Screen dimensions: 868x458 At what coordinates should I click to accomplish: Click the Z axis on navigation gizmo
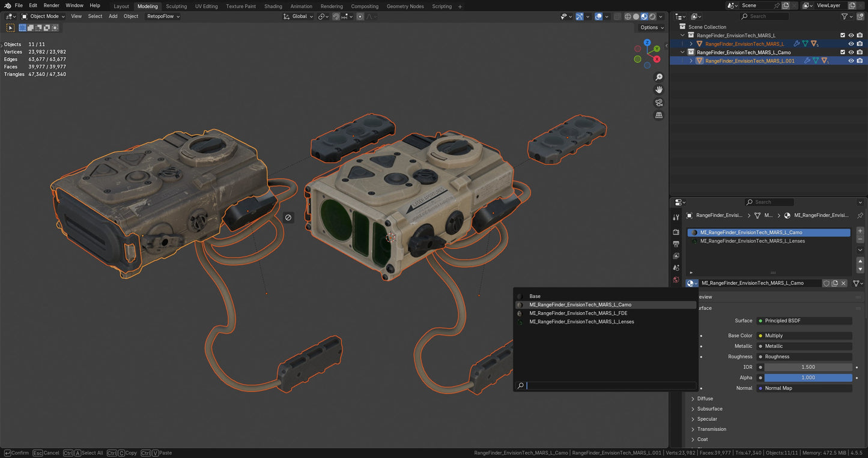coord(647,43)
